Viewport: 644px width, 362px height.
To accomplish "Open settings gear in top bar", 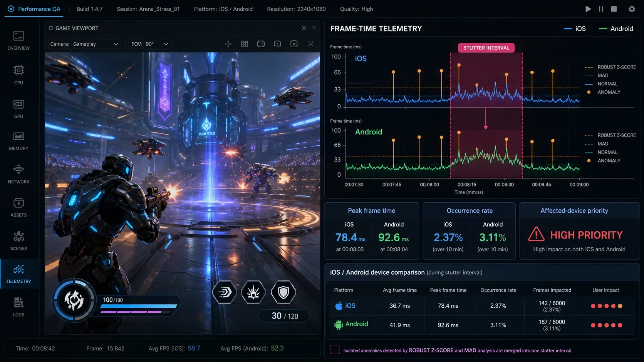I will click(632, 9).
